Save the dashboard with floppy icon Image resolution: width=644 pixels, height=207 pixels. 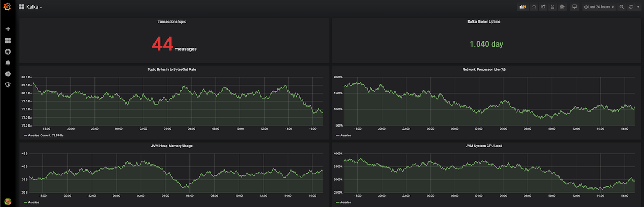[x=552, y=7]
